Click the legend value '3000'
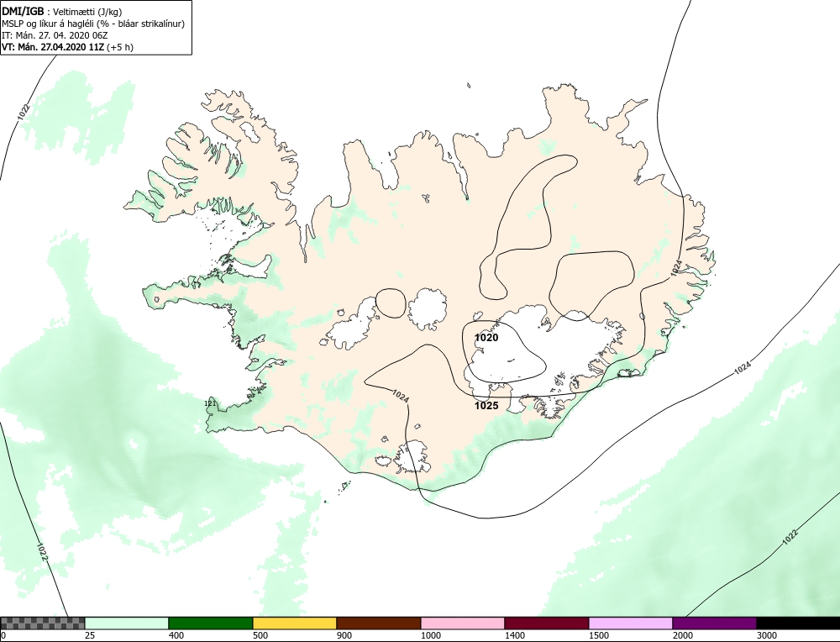This screenshot has width=840, height=642. click(x=767, y=635)
